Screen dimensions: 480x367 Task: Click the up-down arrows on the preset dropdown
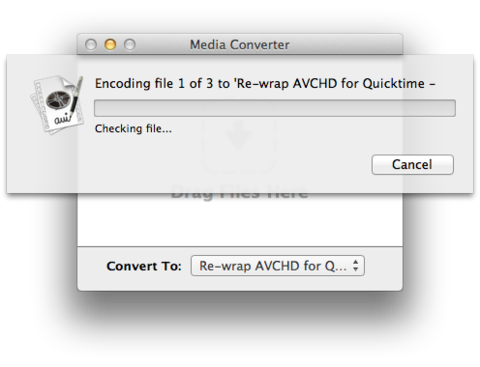tap(356, 266)
